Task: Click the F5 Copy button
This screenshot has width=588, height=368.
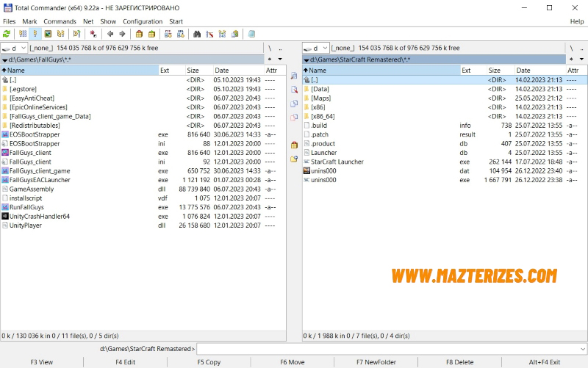Action: tap(209, 362)
